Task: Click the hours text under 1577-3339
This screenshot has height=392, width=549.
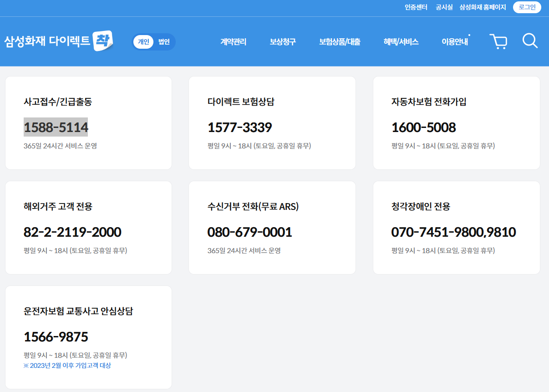Action: 259,146
